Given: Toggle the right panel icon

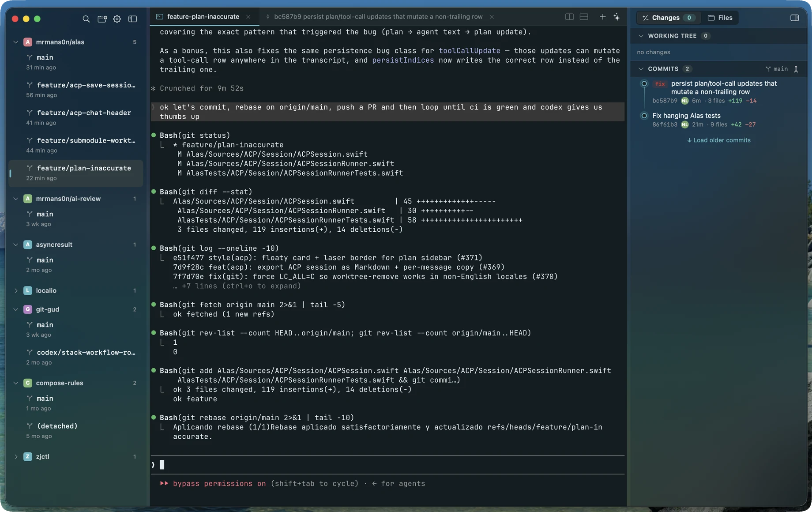Looking at the screenshot, I should click(794, 18).
